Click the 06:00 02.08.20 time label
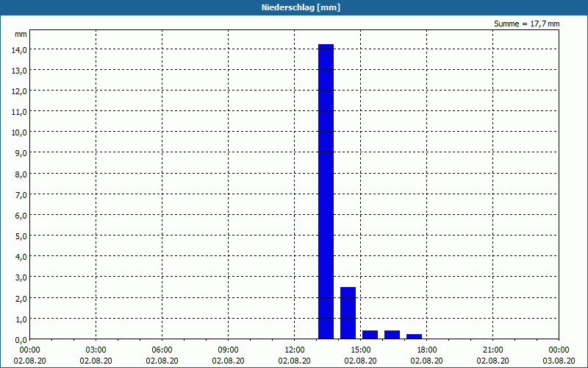This screenshot has height=368, width=588. tap(162, 355)
